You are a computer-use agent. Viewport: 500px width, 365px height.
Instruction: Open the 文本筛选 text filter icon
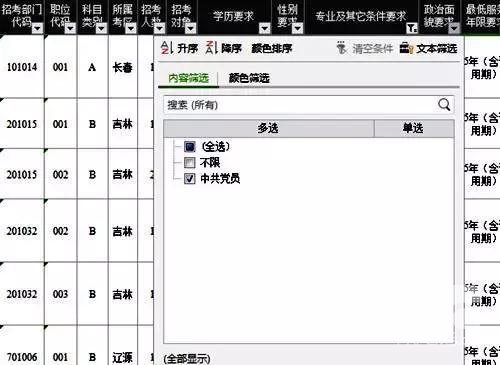pyautogui.click(x=406, y=48)
